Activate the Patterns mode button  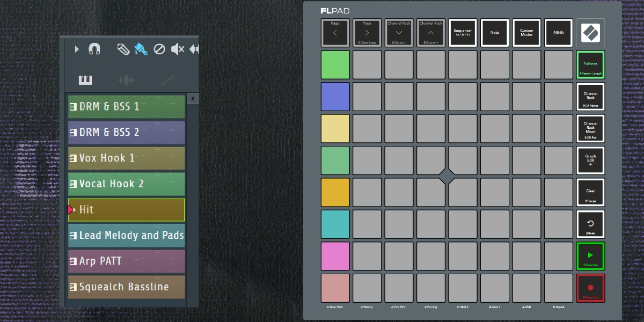(590, 65)
